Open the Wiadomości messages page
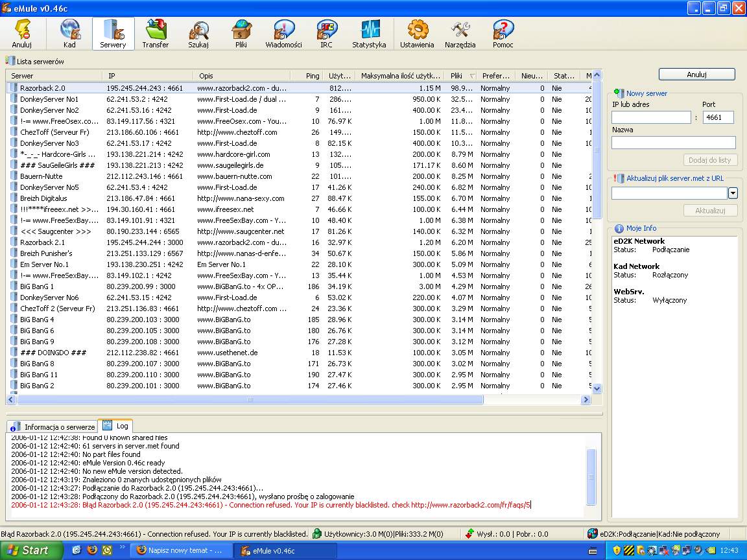The height and width of the screenshot is (560, 747). [284, 33]
